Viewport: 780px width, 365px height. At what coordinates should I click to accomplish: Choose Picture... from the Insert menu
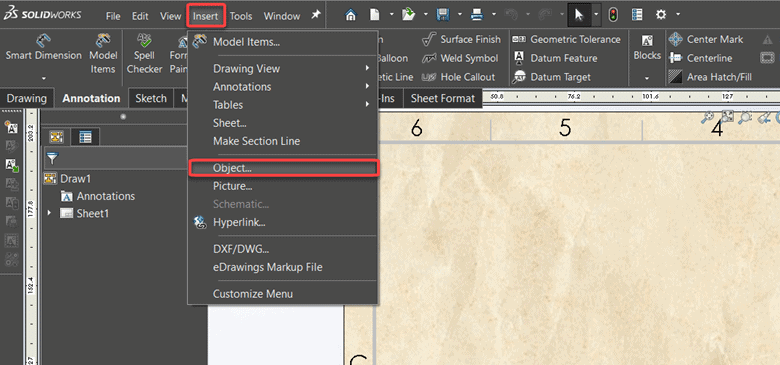click(x=283, y=186)
